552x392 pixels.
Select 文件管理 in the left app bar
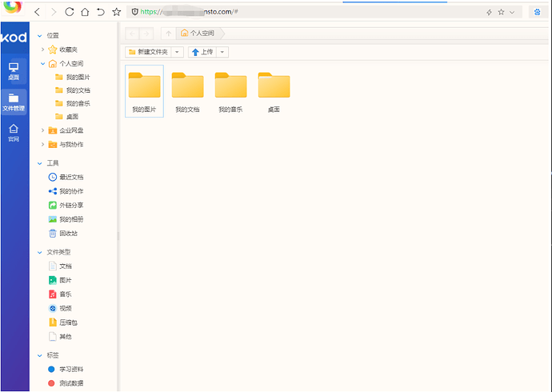(x=14, y=102)
